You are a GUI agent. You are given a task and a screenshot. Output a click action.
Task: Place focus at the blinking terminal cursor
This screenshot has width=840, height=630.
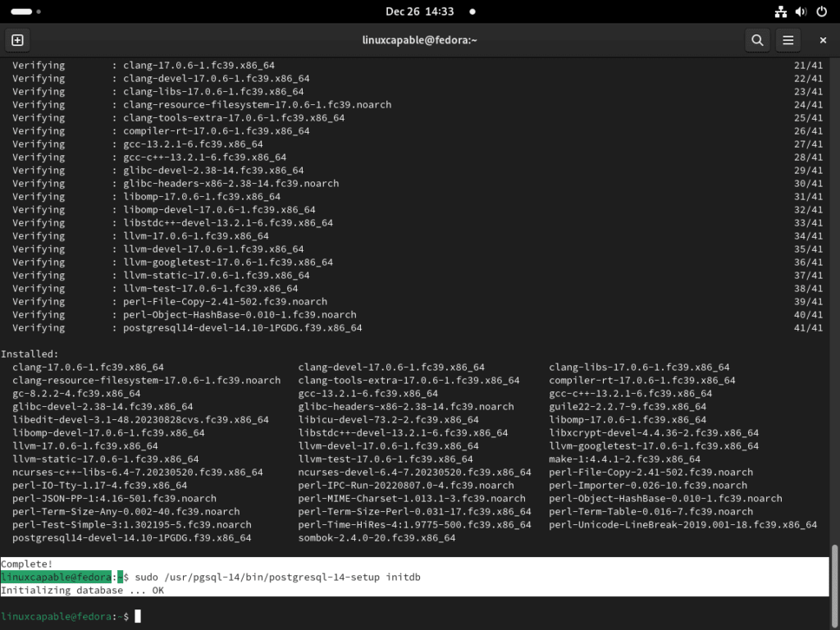click(136, 616)
